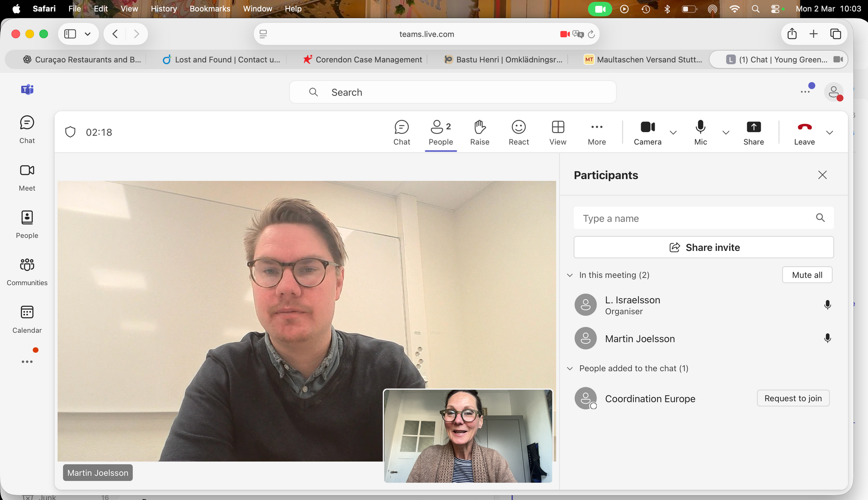Turn off the Camera

click(x=647, y=132)
